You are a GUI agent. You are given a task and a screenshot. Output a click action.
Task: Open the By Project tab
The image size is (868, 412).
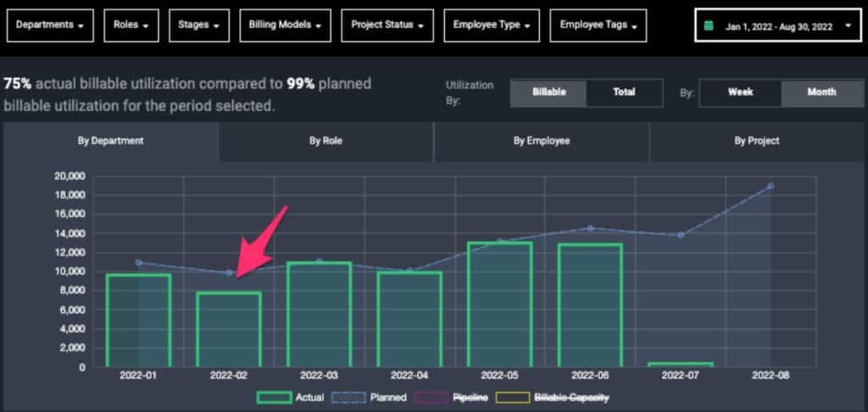(757, 141)
